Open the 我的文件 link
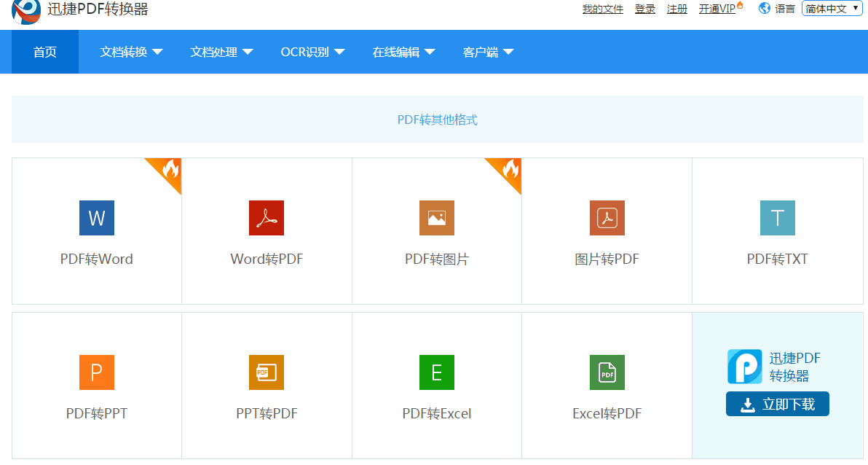The height and width of the screenshot is (465, 868). point(603,9)
